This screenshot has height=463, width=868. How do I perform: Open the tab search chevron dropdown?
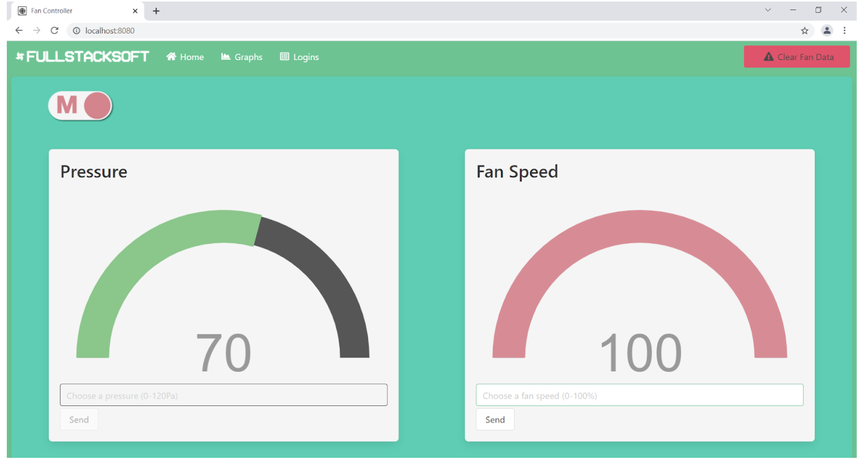pos(768,10)
